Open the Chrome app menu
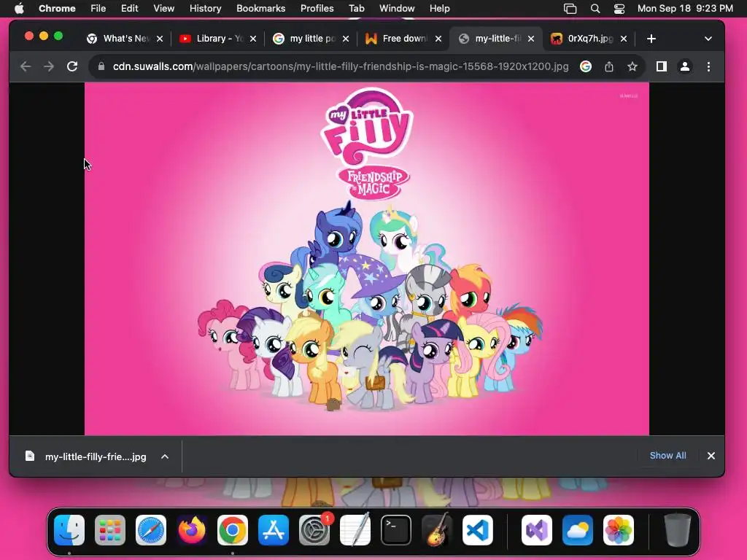 [x=57, y=9]
